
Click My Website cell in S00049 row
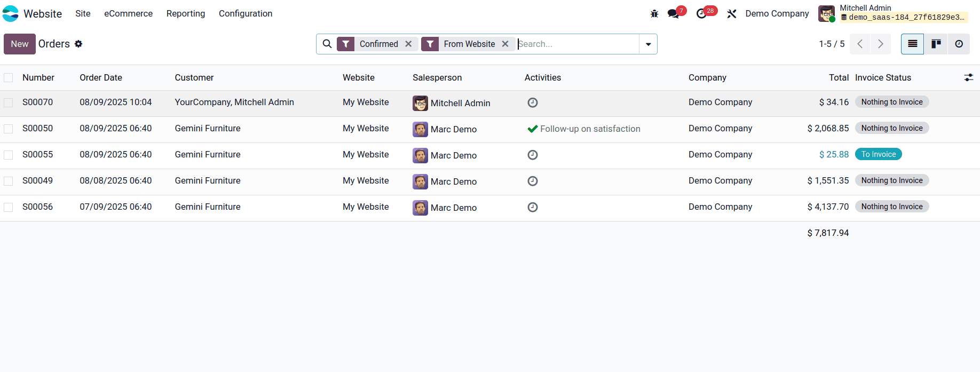(366, 180)
